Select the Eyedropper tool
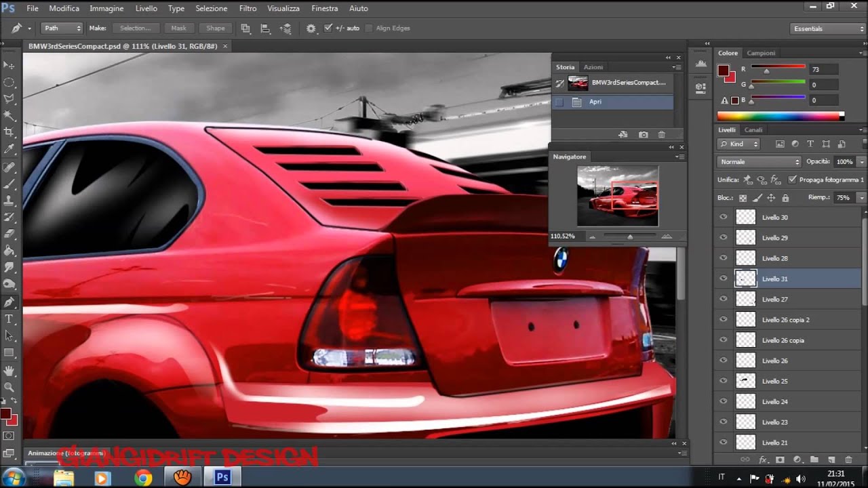 (9, 150)
